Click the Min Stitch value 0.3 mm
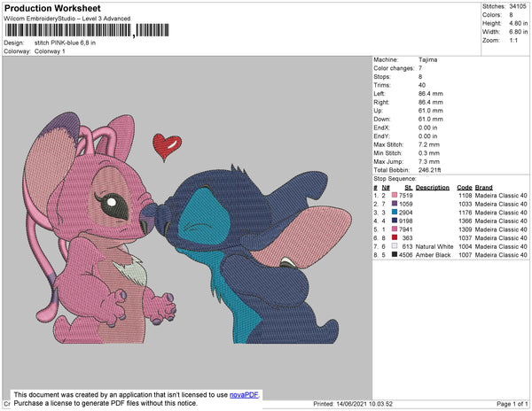 click(429, 153)
